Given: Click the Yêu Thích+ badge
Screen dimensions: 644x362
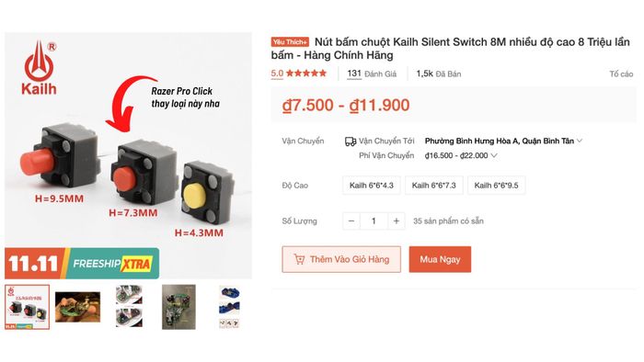Looking at the screenshot, I should coord(290,42).
